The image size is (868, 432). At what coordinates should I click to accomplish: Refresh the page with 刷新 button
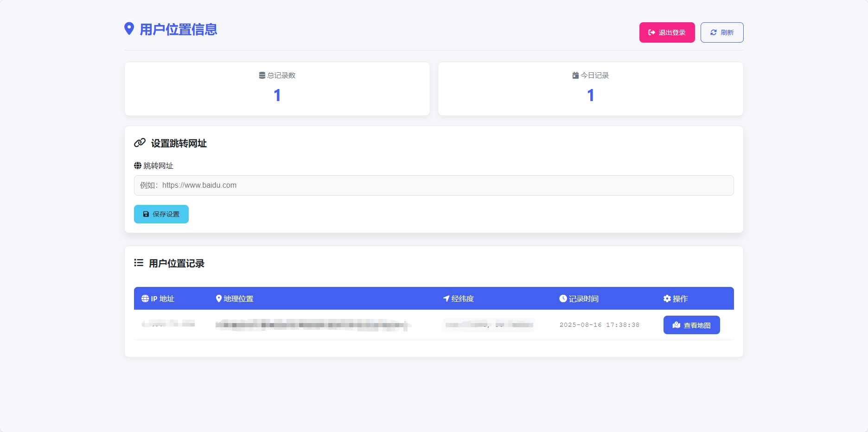721,32
